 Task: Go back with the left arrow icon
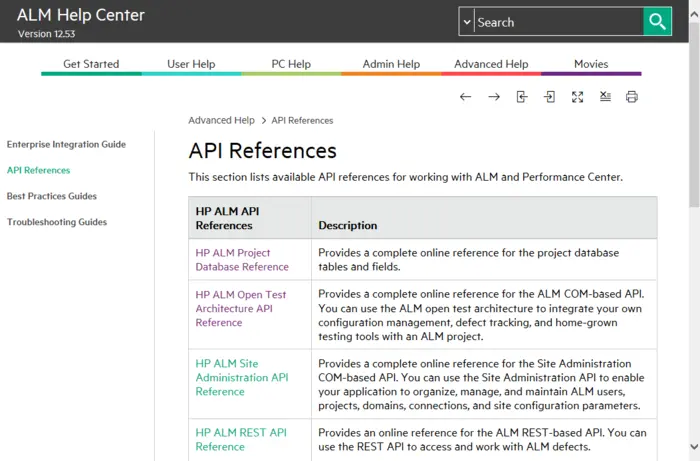[x=465, y=97]
